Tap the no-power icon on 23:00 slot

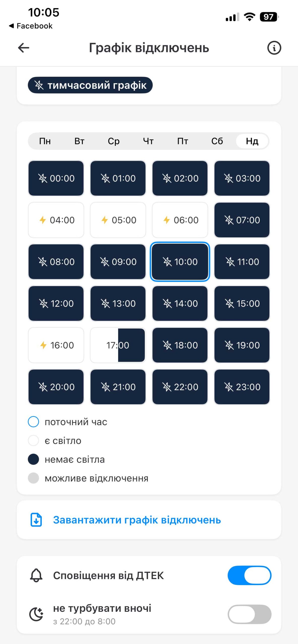(x=229, y=387)
